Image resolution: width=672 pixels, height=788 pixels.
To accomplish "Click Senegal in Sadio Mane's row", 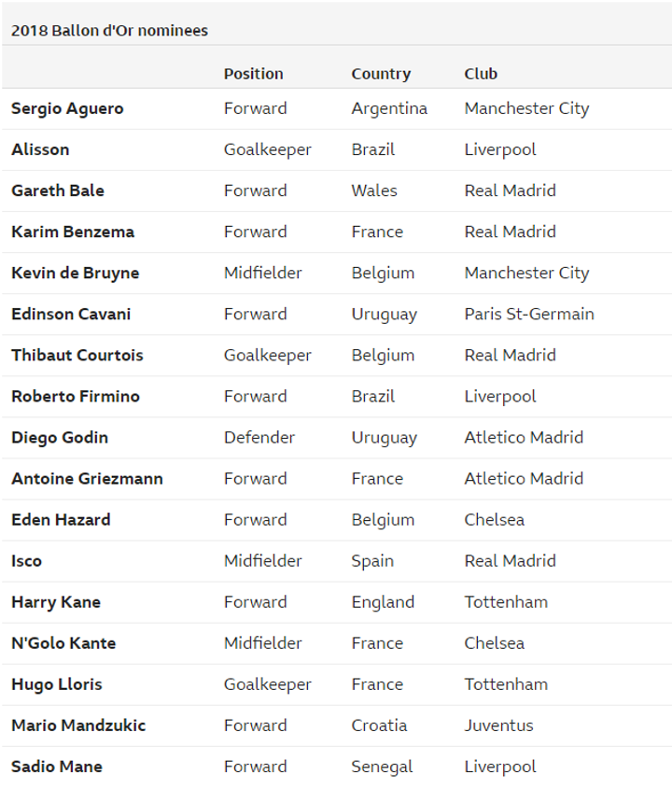I will pos(382,766).
